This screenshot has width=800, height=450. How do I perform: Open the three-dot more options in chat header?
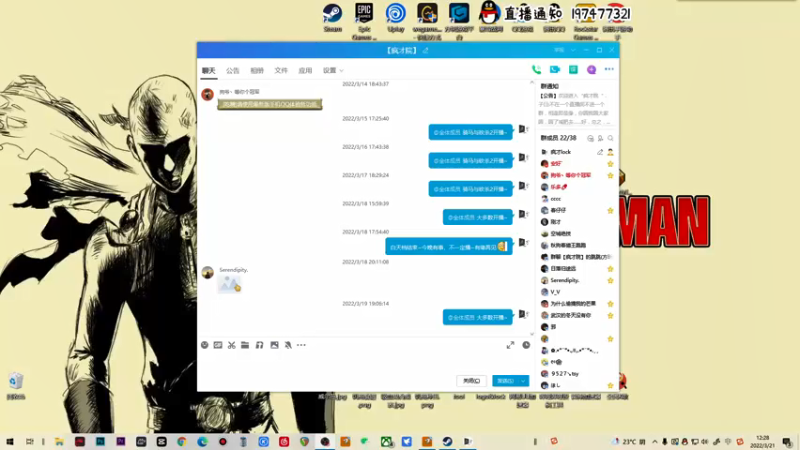point(609,69)
